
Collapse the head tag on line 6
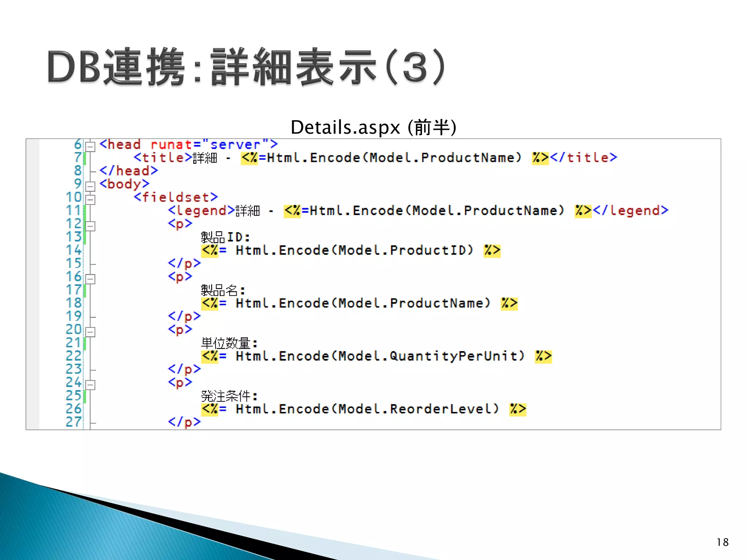click(x=90, y=147)
